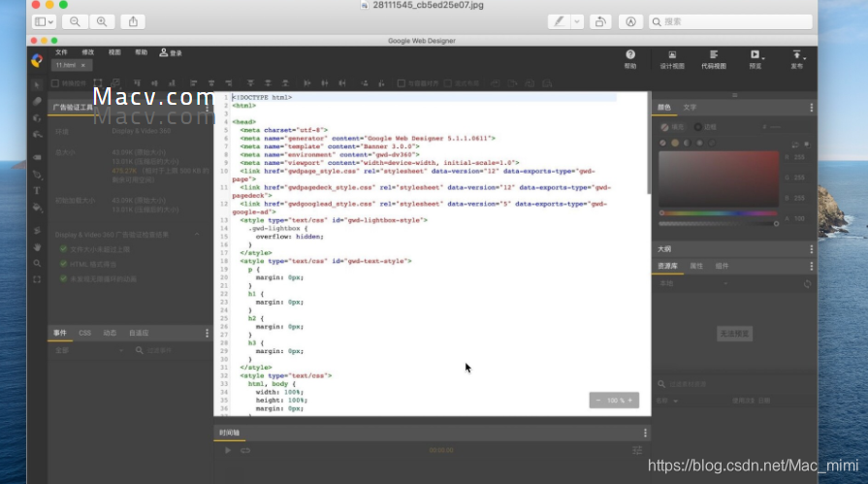Click the Preview app markup pen button
868x484 pixels.
click(x=559, y=21)
